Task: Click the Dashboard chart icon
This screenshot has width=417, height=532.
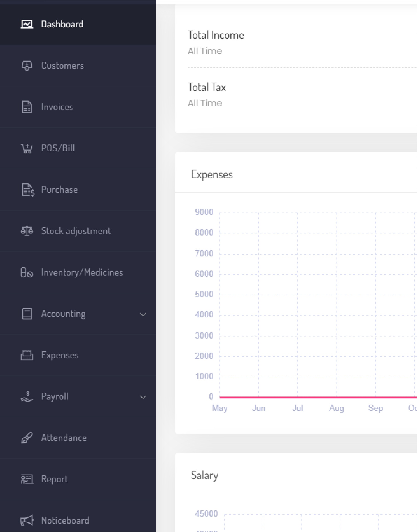Action: pyautogui.click(x=27, y=24)
